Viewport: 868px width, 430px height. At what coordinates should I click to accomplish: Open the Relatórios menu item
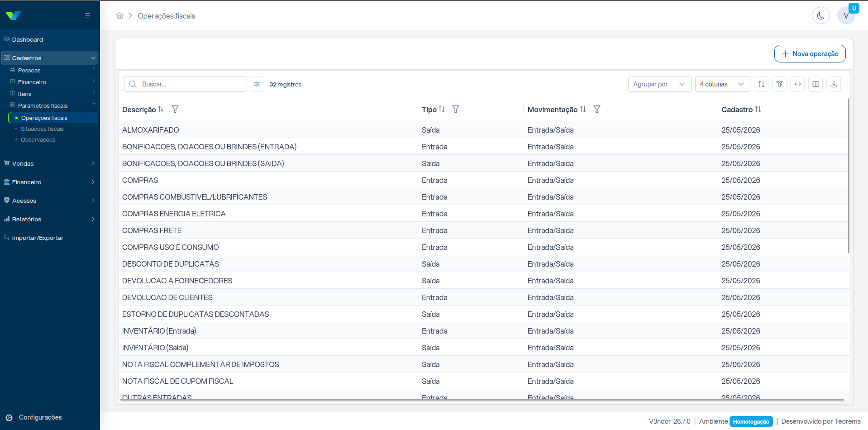pyautogui.click(x=50, y=219)
